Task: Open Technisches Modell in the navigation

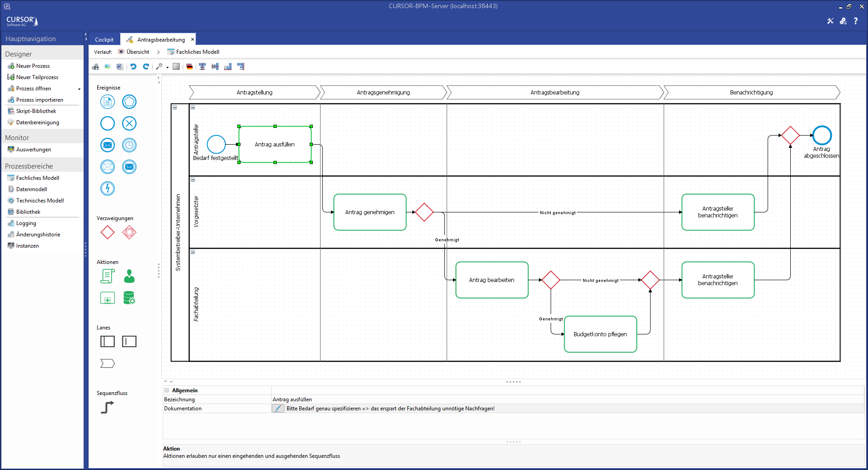Action: pos(40,201)
